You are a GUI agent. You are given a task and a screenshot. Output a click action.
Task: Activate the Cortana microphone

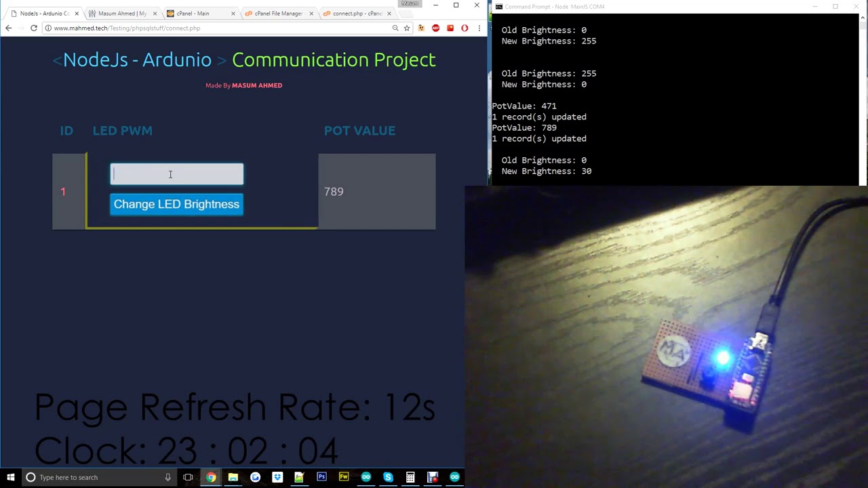point(167,477)
